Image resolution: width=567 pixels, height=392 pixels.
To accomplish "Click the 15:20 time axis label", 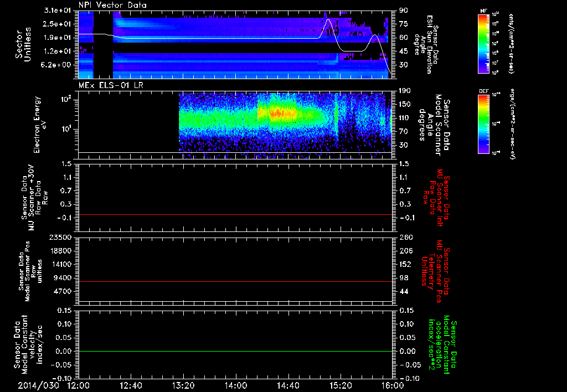I will (x=341, y=385).
